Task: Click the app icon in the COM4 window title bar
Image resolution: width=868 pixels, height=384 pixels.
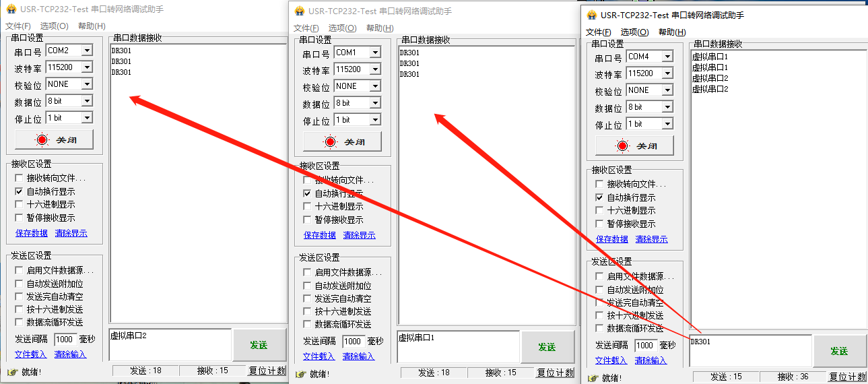Action: pos(592,15)
